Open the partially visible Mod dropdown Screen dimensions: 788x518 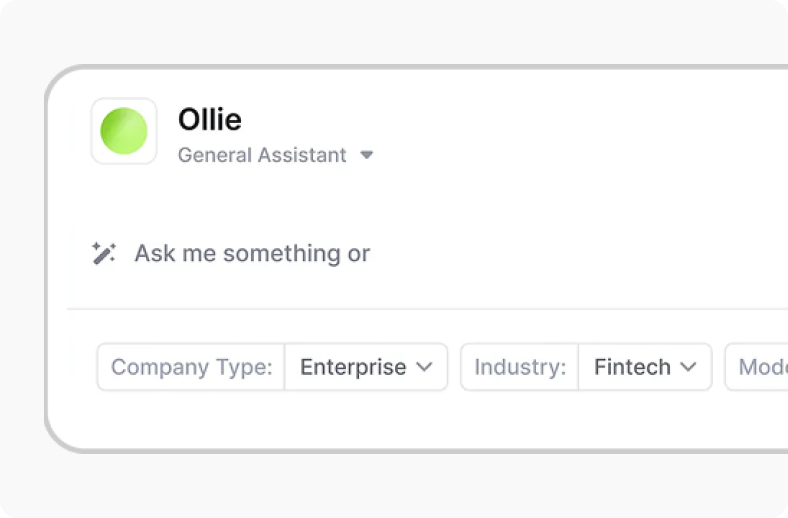(757, 367)
